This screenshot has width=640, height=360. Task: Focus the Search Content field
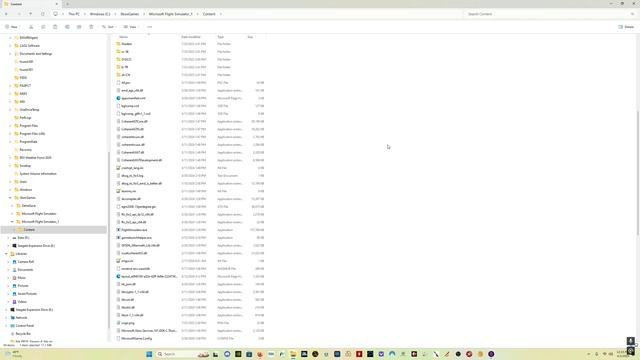click(547, 14)
